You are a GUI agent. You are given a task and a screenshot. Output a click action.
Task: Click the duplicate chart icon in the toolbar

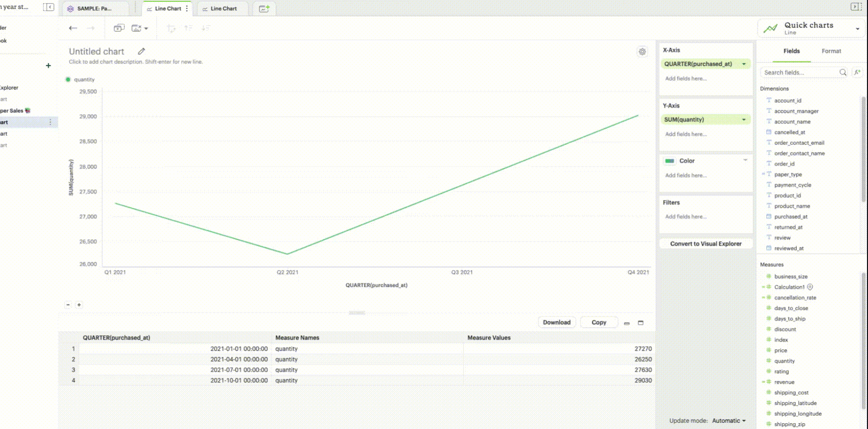[x=118, y=28]
